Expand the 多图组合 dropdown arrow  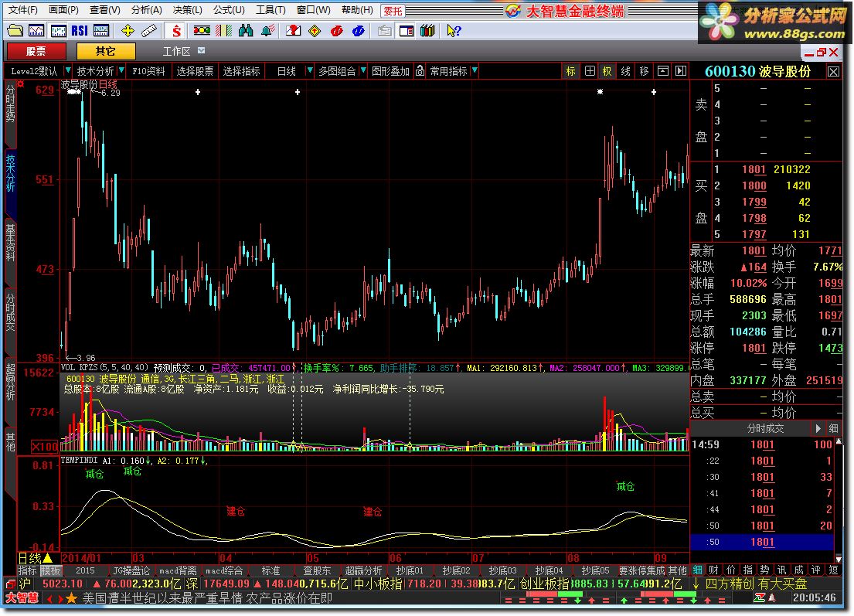pos(363,70)
